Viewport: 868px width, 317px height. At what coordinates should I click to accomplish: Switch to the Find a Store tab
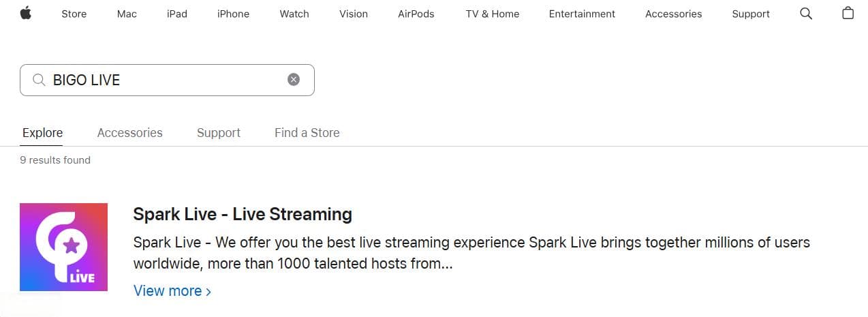pyautogui.click(x=307, y=133)
